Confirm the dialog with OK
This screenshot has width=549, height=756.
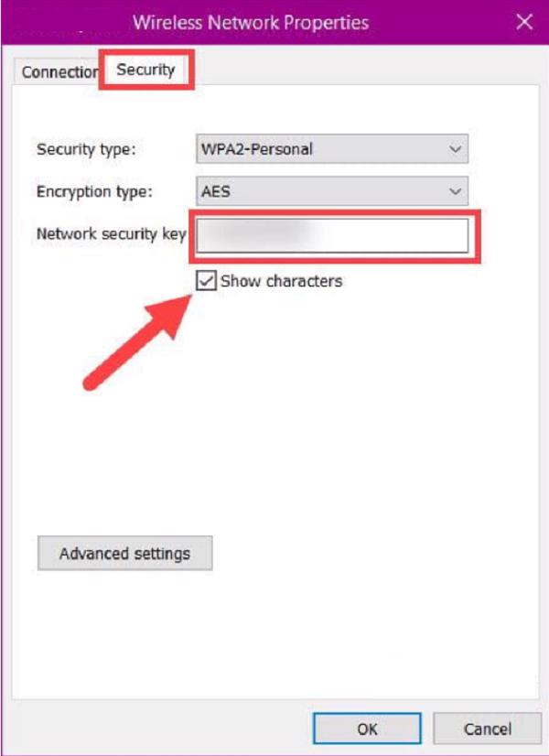[x=367, y=729]
